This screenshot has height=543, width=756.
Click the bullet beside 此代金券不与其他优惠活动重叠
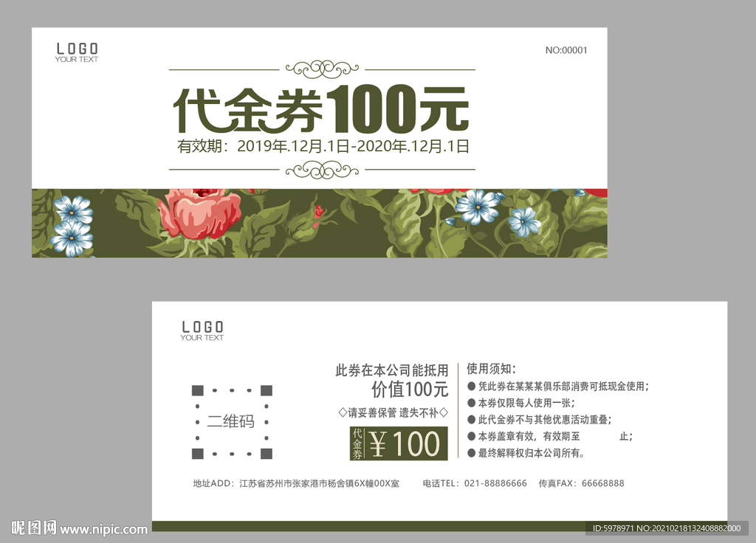[x=472, y=418]
